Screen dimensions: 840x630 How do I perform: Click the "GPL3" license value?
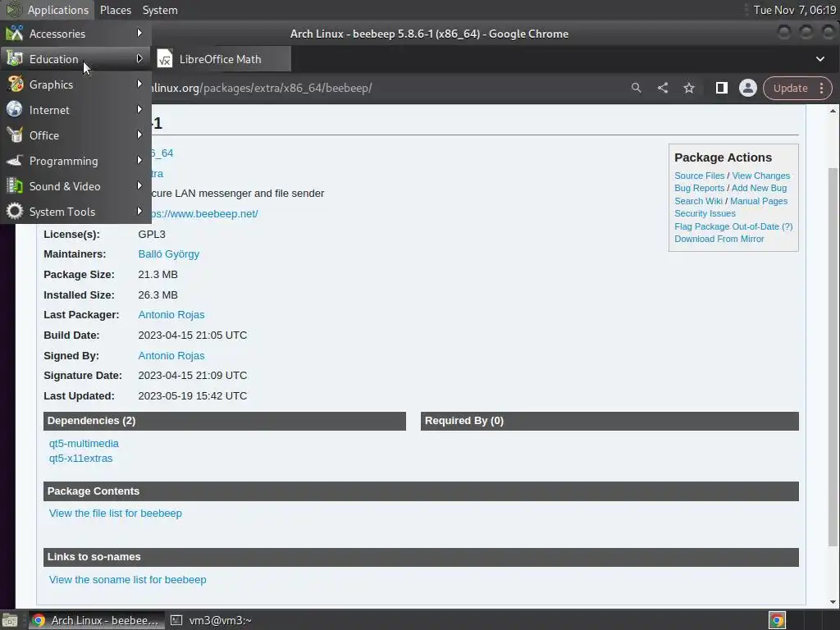click(152, 234)
